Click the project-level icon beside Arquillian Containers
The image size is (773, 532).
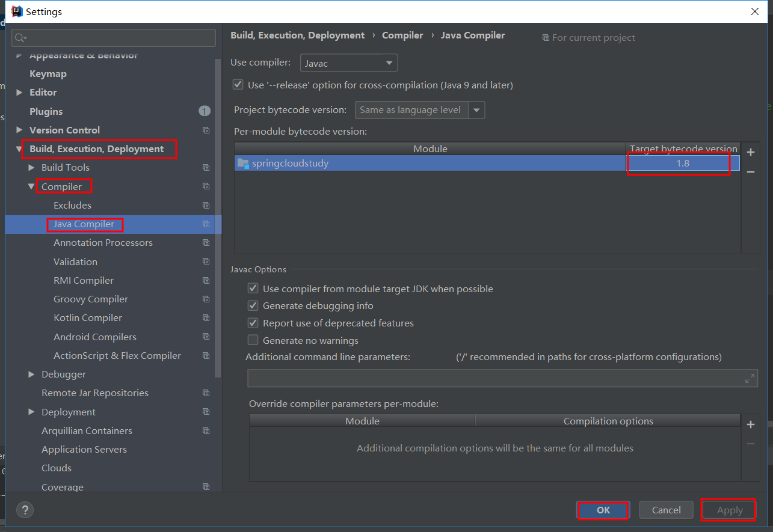pyautogui.click(x=206, y=431)
